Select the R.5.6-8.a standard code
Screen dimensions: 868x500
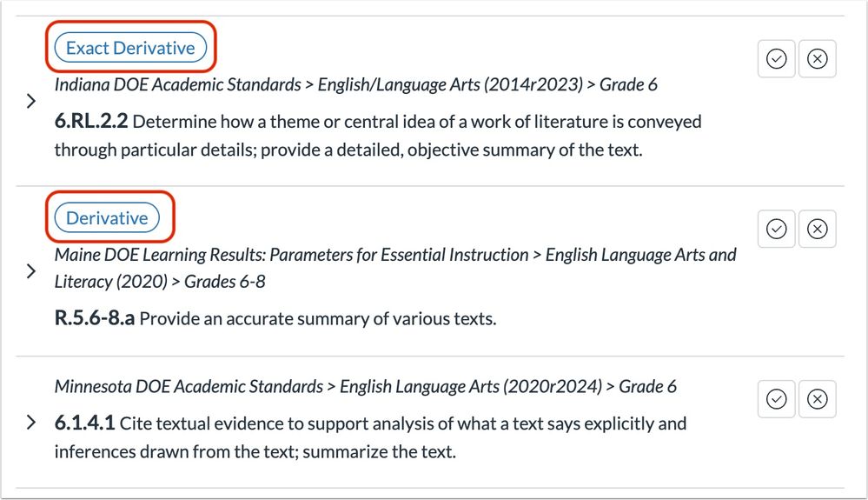95,318
